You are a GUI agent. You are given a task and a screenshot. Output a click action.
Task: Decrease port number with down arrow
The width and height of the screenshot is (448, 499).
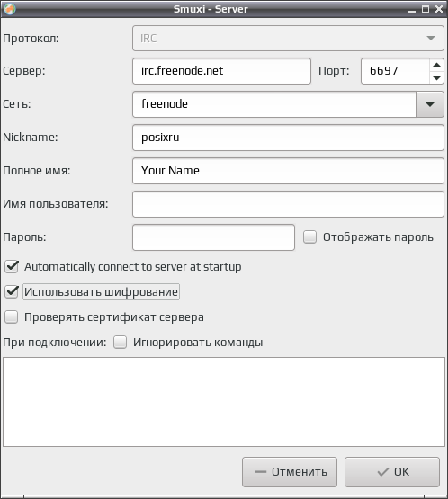436,77
